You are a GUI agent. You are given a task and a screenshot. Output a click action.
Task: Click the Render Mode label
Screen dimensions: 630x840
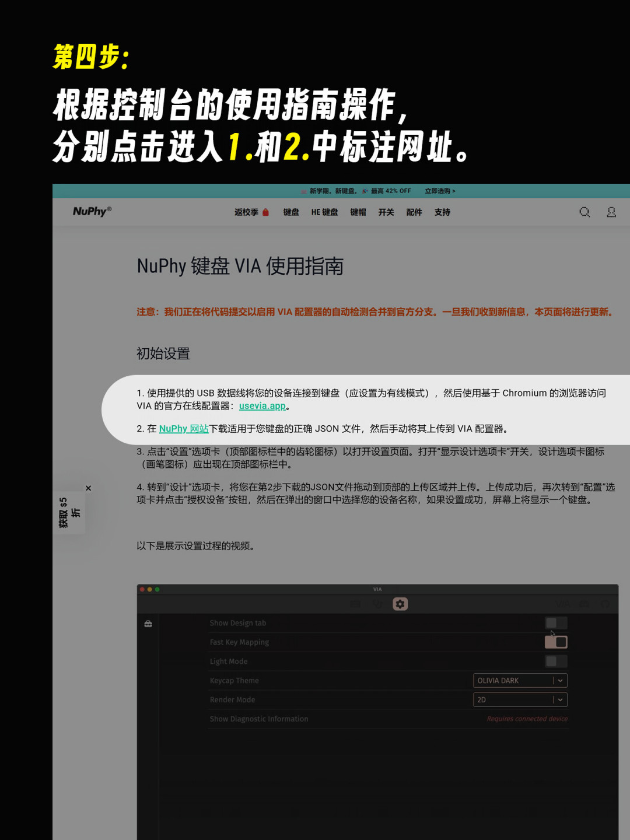(233, 700)
